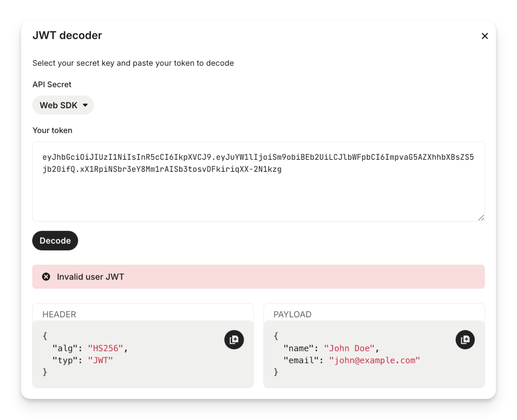The width and height of the screenshot is (517, 420).
Task: Close the JWT decoder dialog
Action: coord(484,36)
